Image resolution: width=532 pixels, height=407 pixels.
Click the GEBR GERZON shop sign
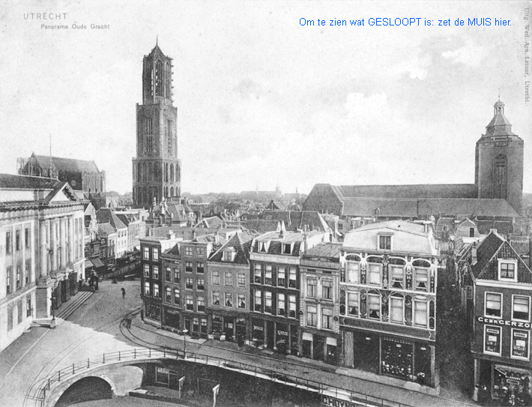[504, 322]
